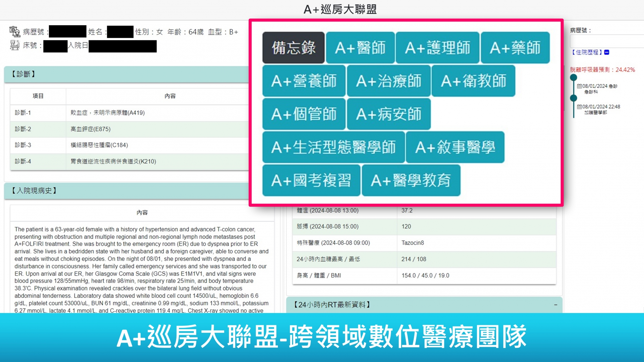Click the A+治療師 button
644x362 pixels.
pos(389,81)
